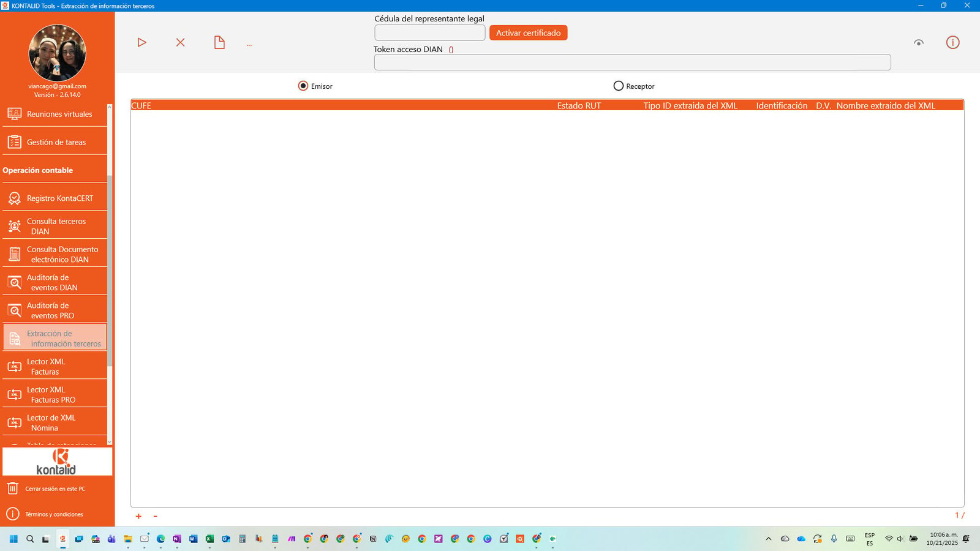Open Consulta Documento electrónico DIAN
Screen dimensions: 980x551
55,254
